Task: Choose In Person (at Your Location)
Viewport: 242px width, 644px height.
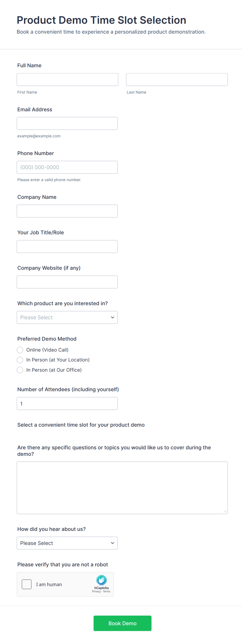Action: tap(20, 360)
